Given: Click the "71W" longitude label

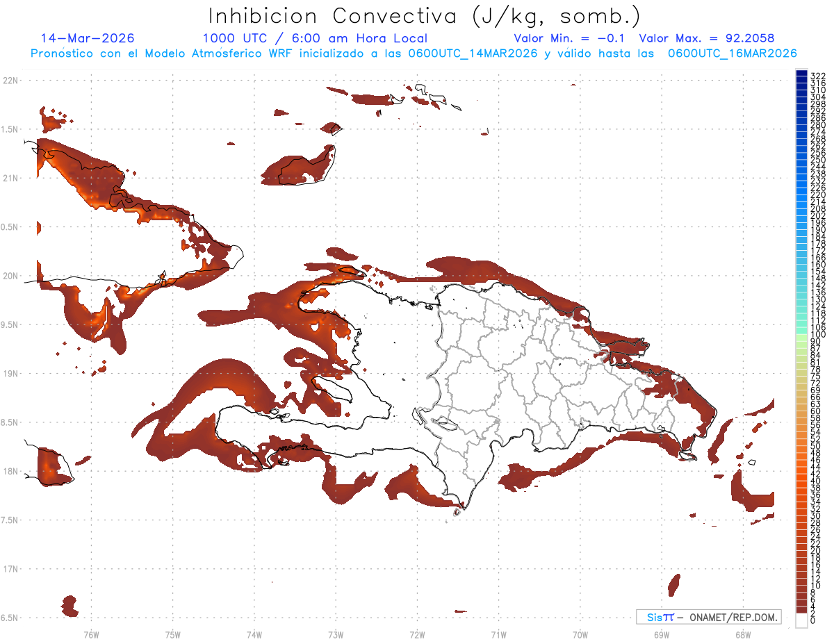Looking at the screenshot, I should [x=498, y=634].
